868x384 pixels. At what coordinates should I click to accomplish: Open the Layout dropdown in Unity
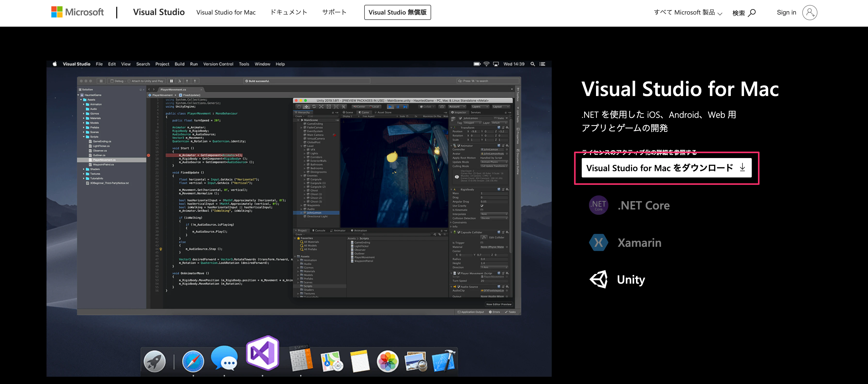click(x=501, y=107)
